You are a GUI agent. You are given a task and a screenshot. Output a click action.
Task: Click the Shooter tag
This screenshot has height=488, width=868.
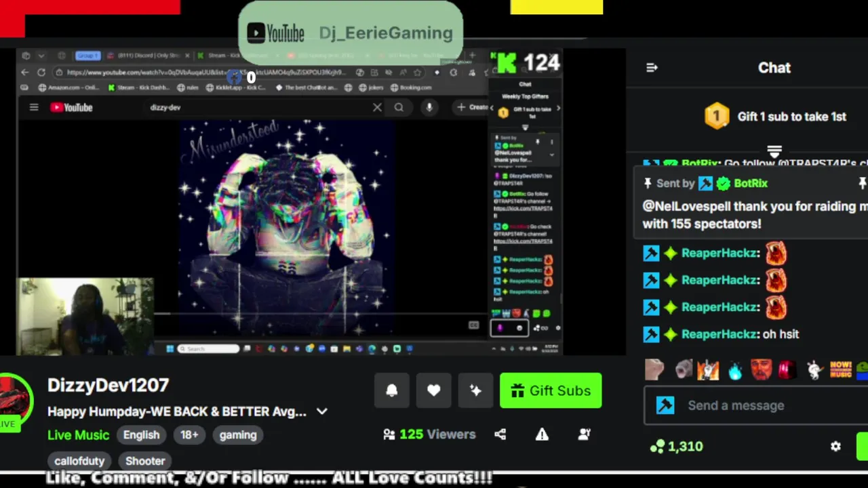pos(145,461)
